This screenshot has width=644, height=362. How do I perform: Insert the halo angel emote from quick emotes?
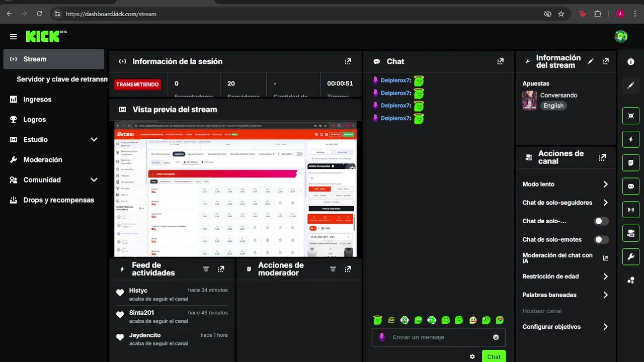click(378, 320)
